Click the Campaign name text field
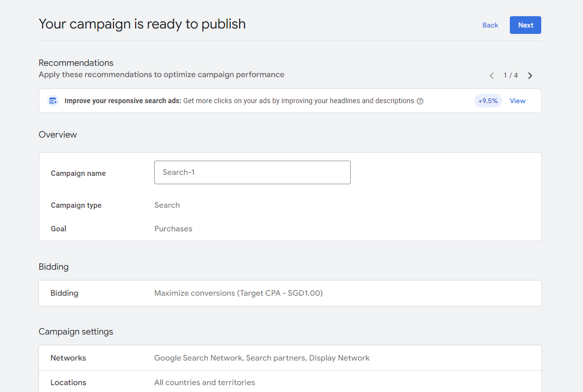The width and height of the screenshot is (583, 392). click(252, 172)
